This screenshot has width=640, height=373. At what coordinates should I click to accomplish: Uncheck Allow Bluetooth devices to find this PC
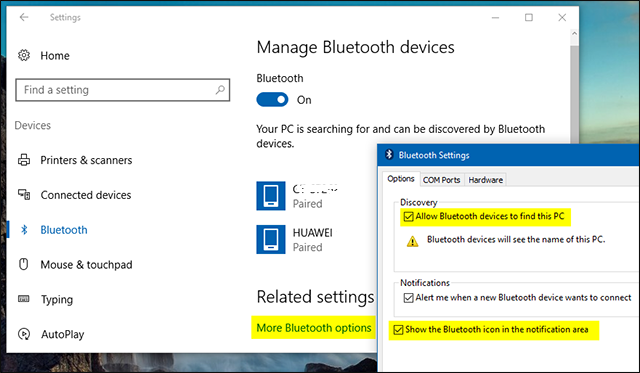pos(409,216)
